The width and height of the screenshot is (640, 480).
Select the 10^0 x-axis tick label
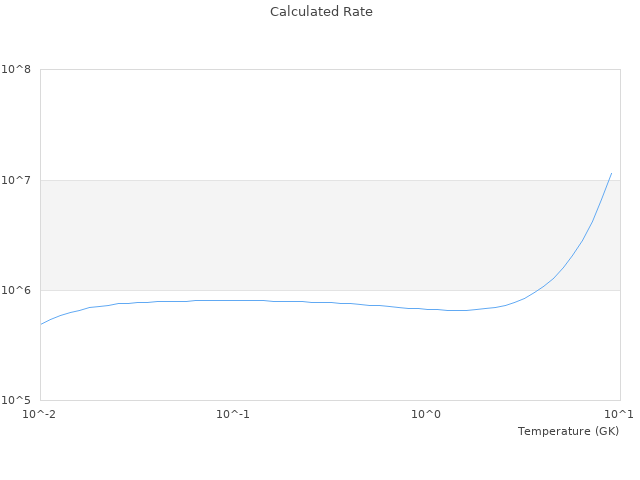click(x=426, y=414)
